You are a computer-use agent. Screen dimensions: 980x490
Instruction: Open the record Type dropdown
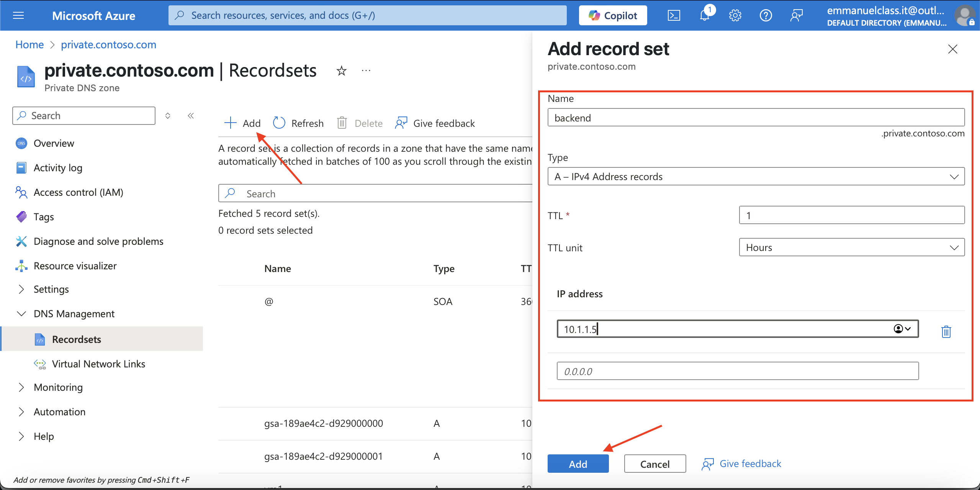tap(756, 177)
